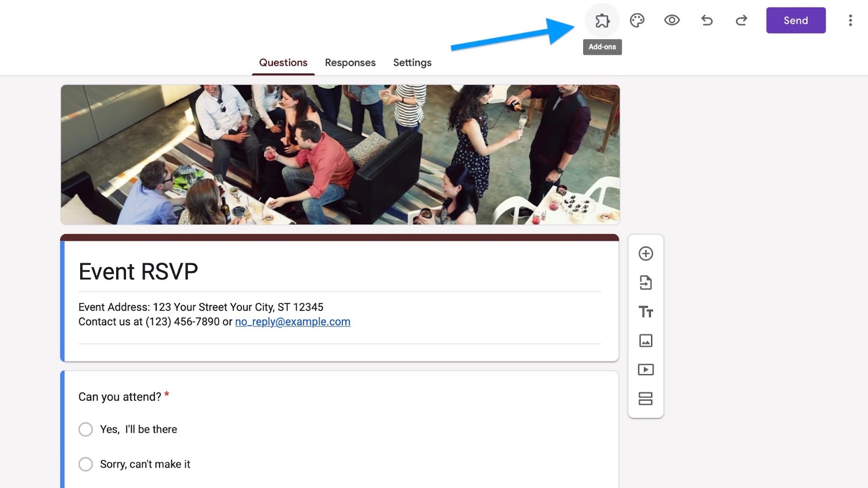The width and height of the screenshot is (868, 488).
Task: Select "Sorry, can't make it" radio option
Action: tap(86, 464)
